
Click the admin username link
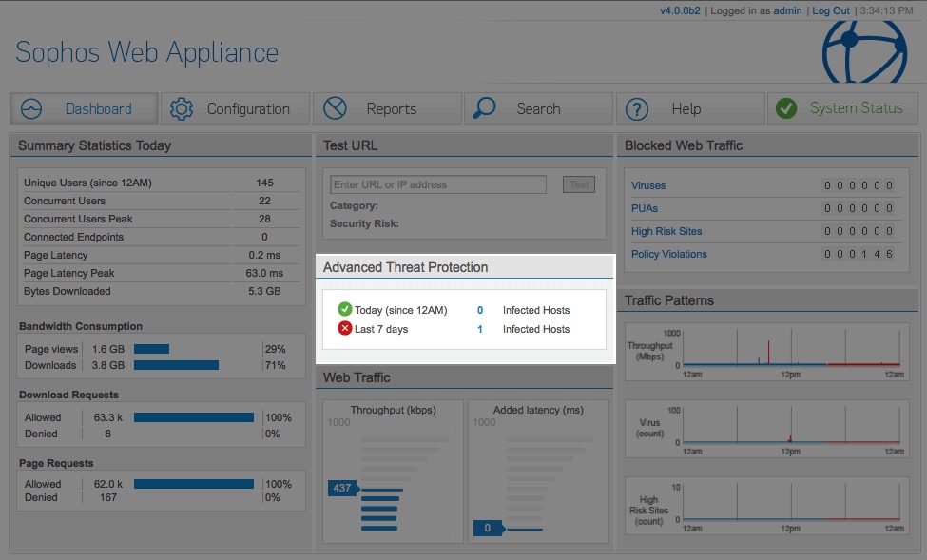[787, 10]
